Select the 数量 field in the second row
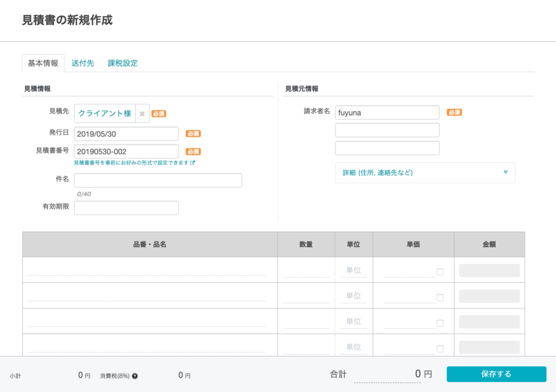 point(306,295)
